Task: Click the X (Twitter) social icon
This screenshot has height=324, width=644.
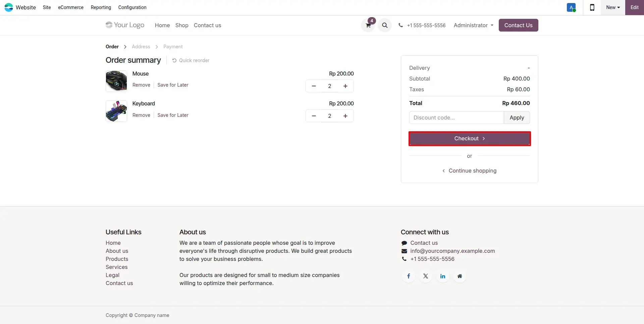Action: coord(426,276)
